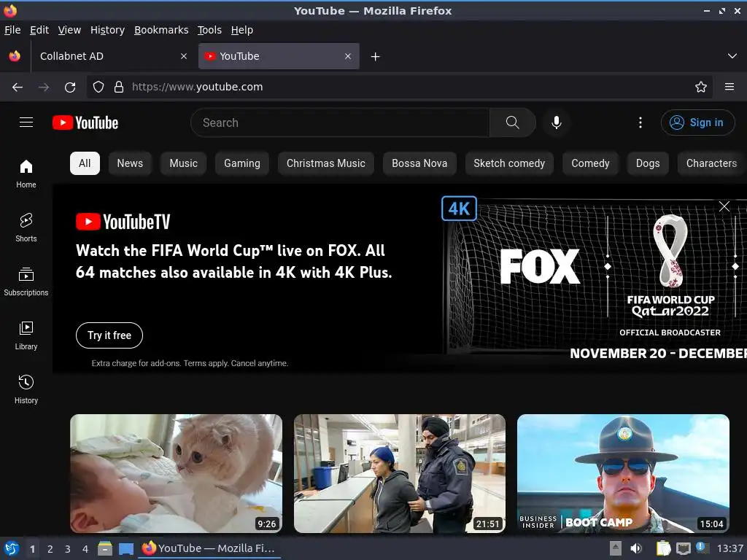747x560 pixels.
Task: Select the Dogs chip
Action: (x=648, y=163)
